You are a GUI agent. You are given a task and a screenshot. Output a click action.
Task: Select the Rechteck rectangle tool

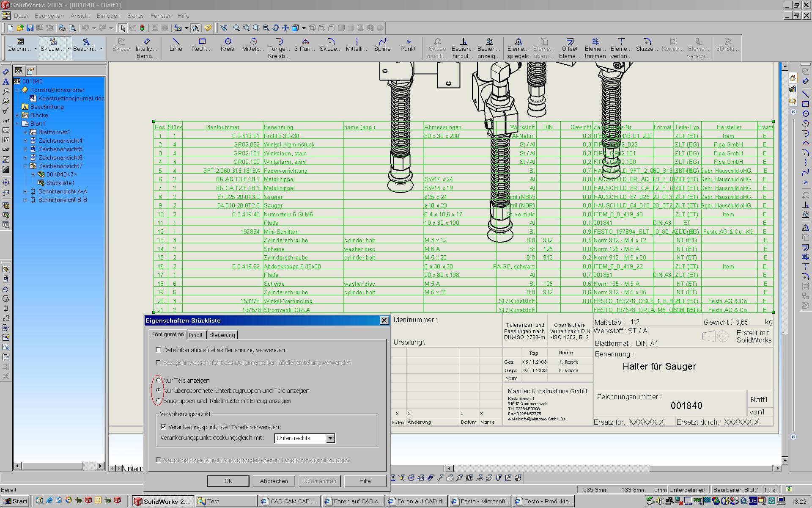click(202, 44)
